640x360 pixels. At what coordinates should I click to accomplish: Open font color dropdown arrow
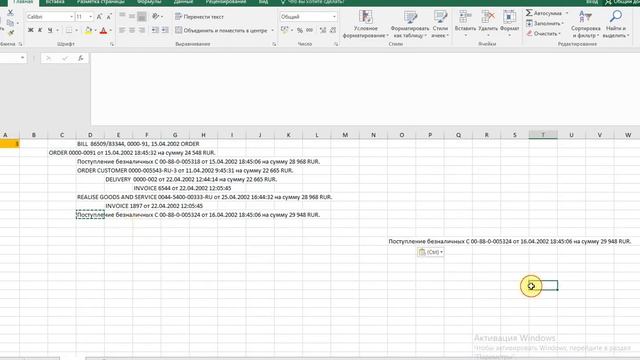point(111,31)
